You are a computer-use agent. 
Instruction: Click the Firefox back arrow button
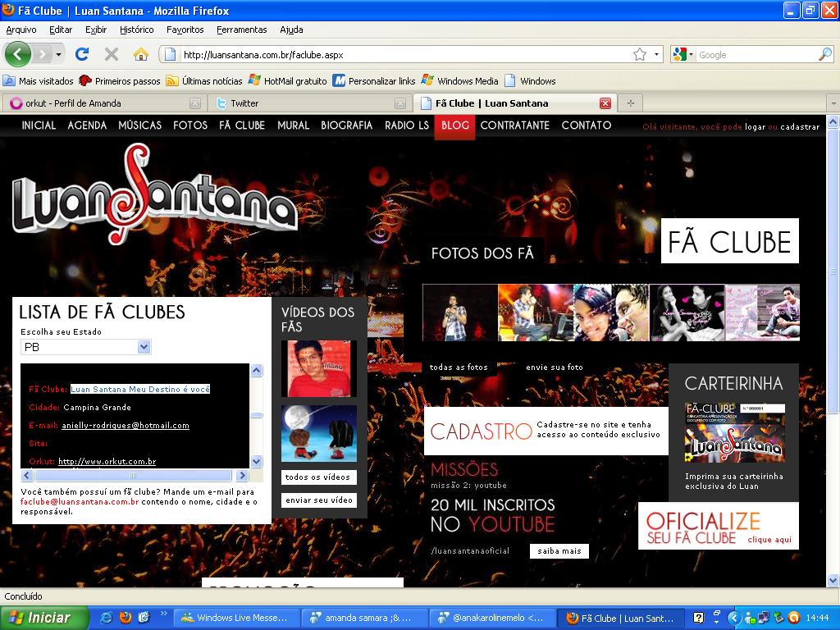pos(17,54)
